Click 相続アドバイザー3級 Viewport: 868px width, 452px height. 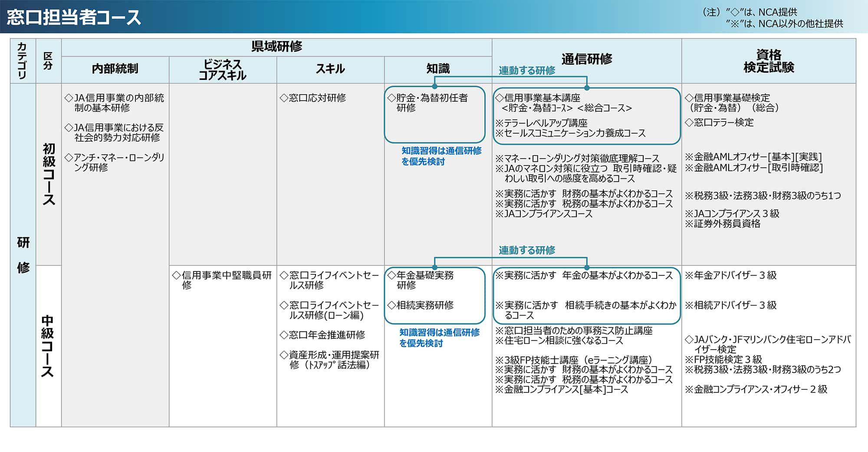point(731,305)
